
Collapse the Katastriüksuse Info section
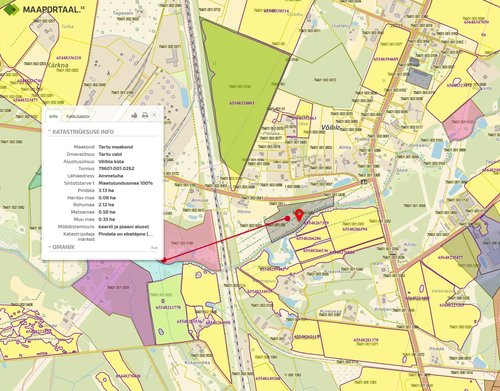(x=81, y=132)
